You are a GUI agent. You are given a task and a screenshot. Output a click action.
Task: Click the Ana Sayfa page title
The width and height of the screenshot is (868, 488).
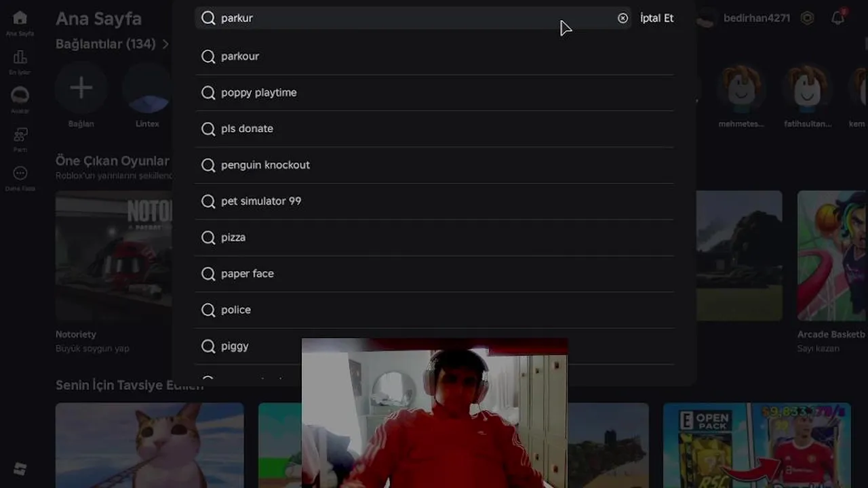(x=98, y=18)
